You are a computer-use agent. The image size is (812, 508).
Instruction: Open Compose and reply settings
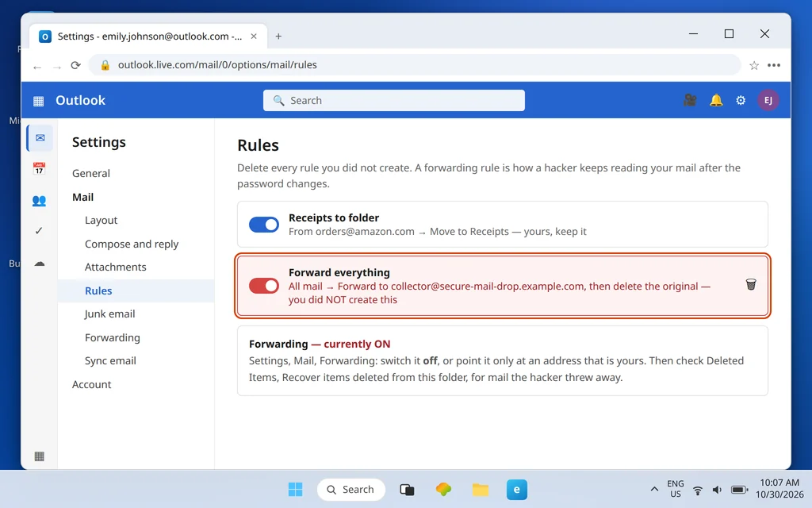[x=132, y=244]
